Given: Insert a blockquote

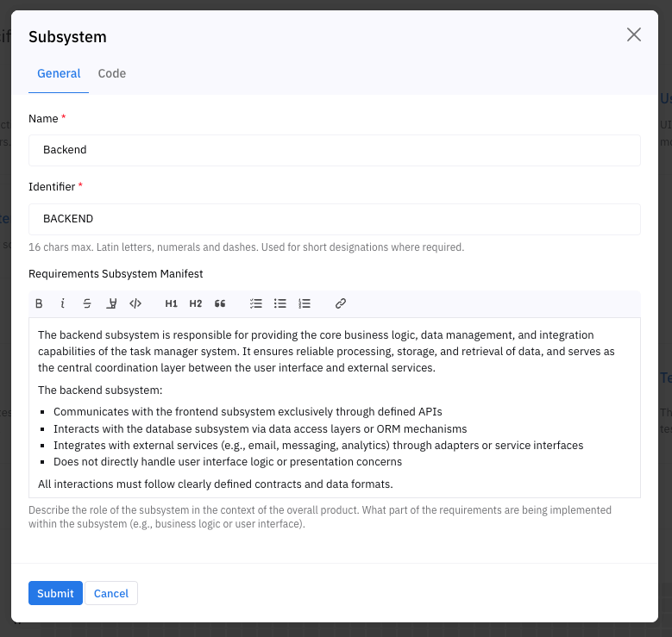Looking at the screenshot, I should point(220,303).
